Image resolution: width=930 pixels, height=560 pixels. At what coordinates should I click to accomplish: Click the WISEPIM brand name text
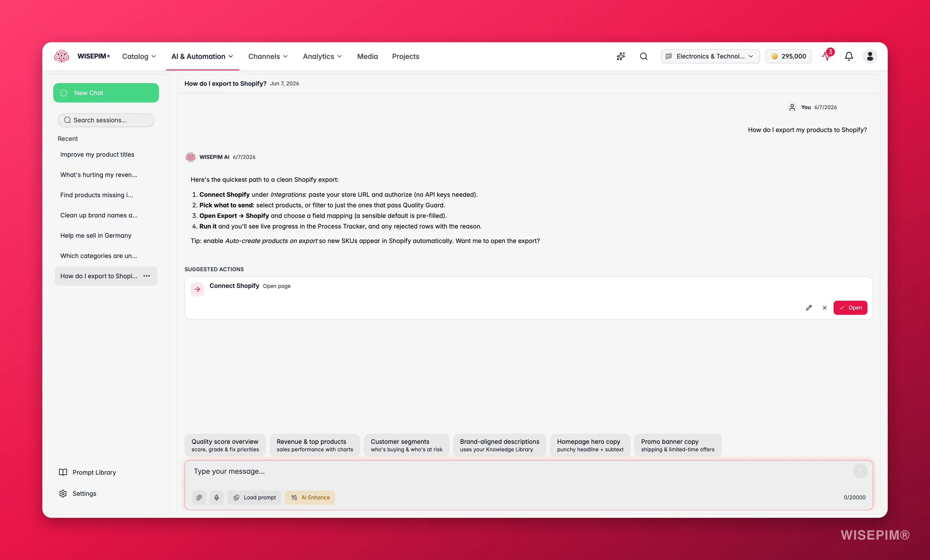(93, 56)
